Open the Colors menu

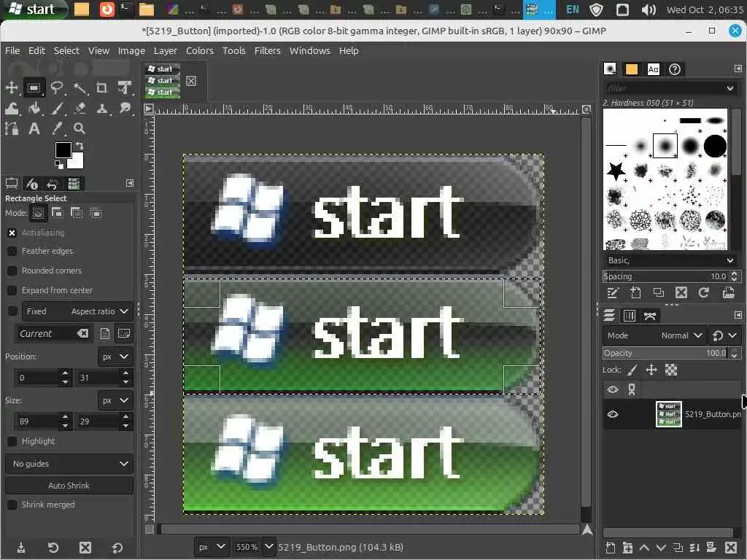200,50
